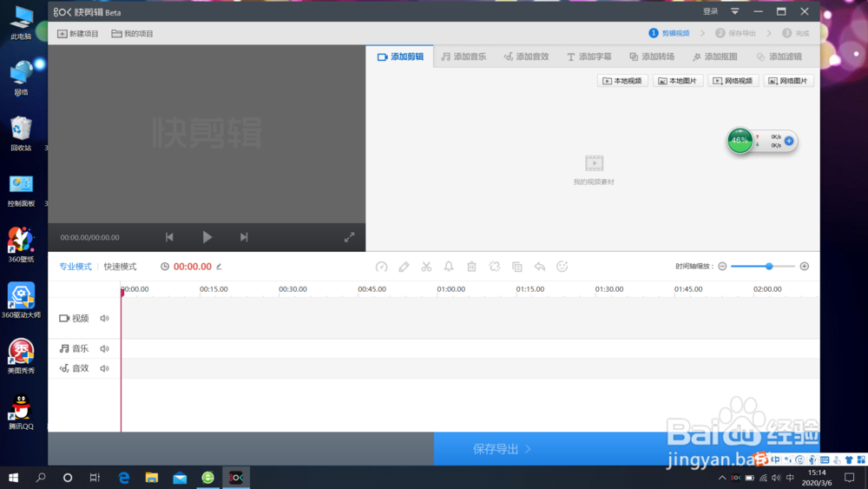This screenshot has width=868, height=489.
Task: Open the notification center icon
Action: pos(850,478)
